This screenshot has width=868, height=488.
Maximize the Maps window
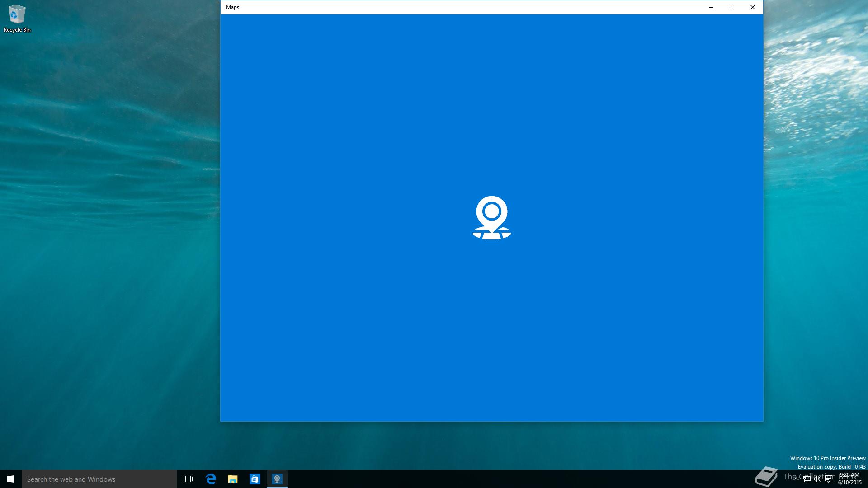tap(732, 7)
